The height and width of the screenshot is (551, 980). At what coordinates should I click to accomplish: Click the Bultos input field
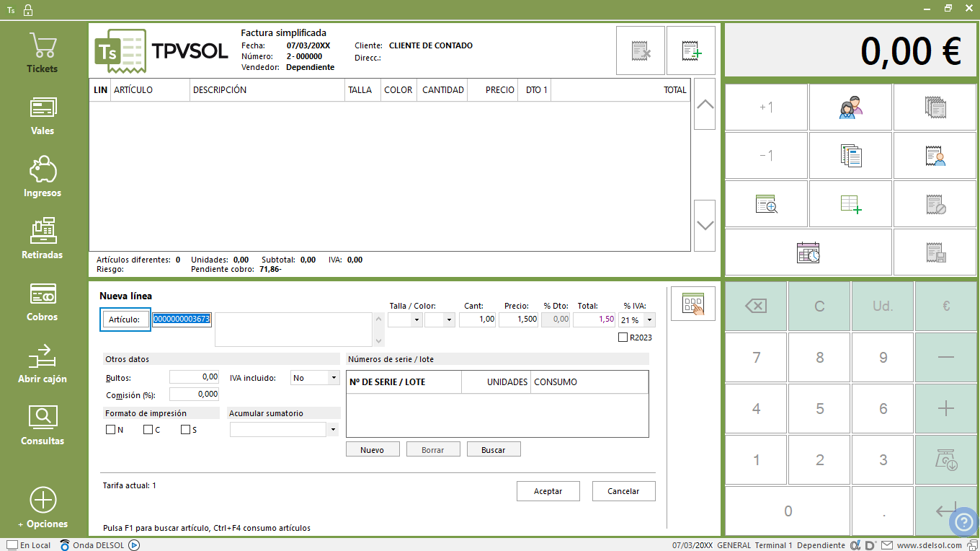pos(195,377)
